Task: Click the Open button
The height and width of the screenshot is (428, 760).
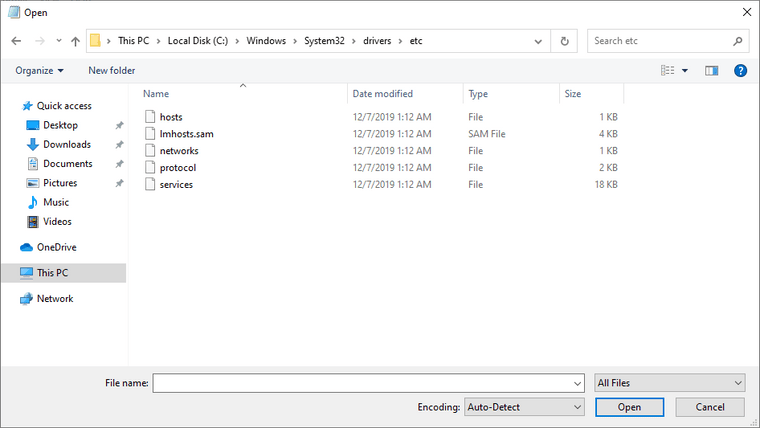Action: [x=629, y=407]
